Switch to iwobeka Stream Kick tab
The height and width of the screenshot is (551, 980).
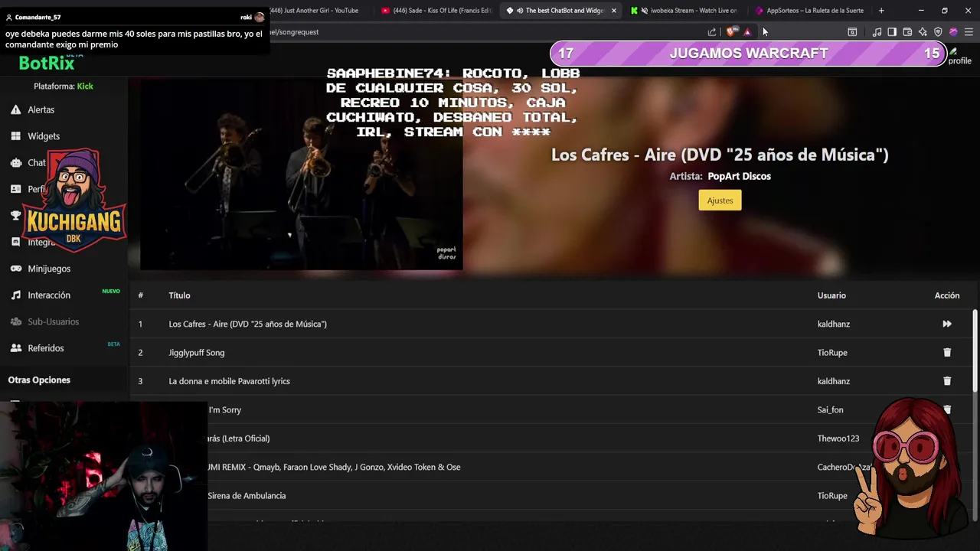tap(684, 11)
